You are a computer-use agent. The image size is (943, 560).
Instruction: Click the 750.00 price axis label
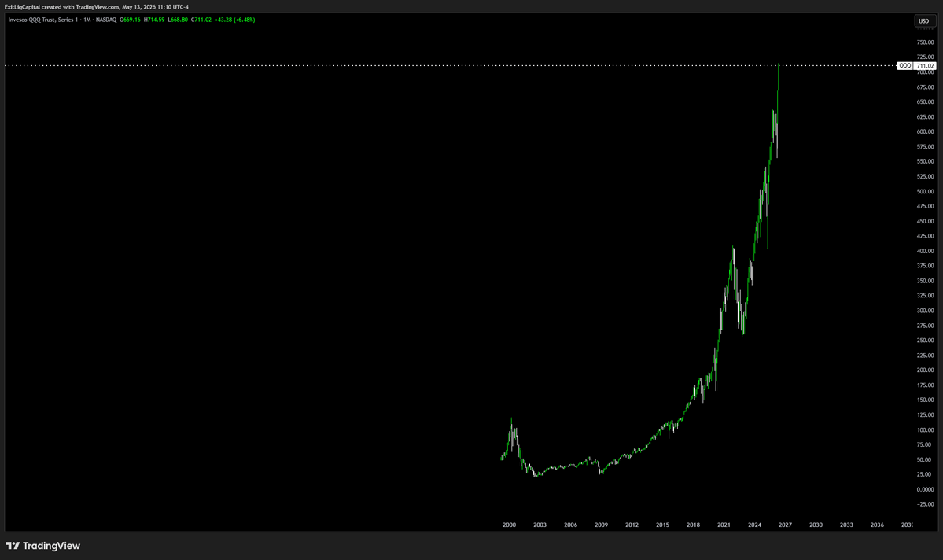tap(925, 42)
